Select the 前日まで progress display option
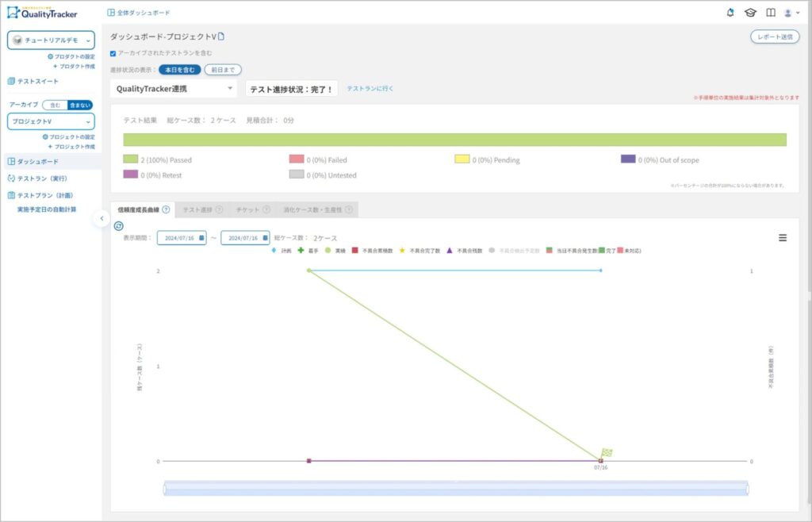Viewport: 812px width, 522px height. point(223,70)
